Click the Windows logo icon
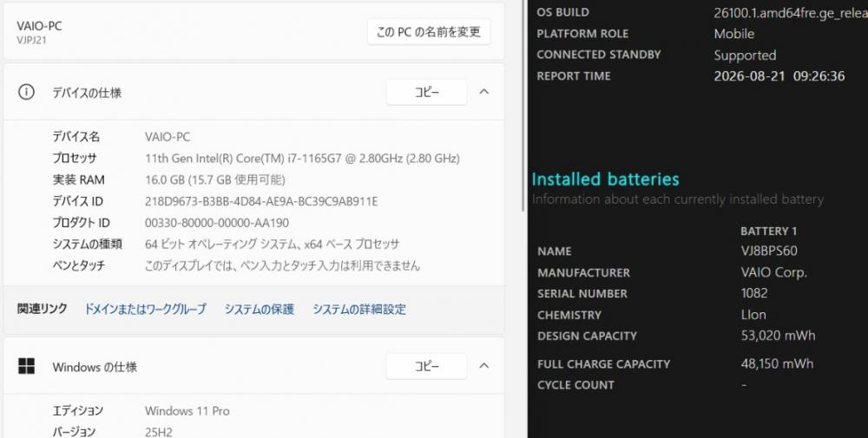Image resolution: width=868 pixels, height=438 pixels. pos(26,366)
